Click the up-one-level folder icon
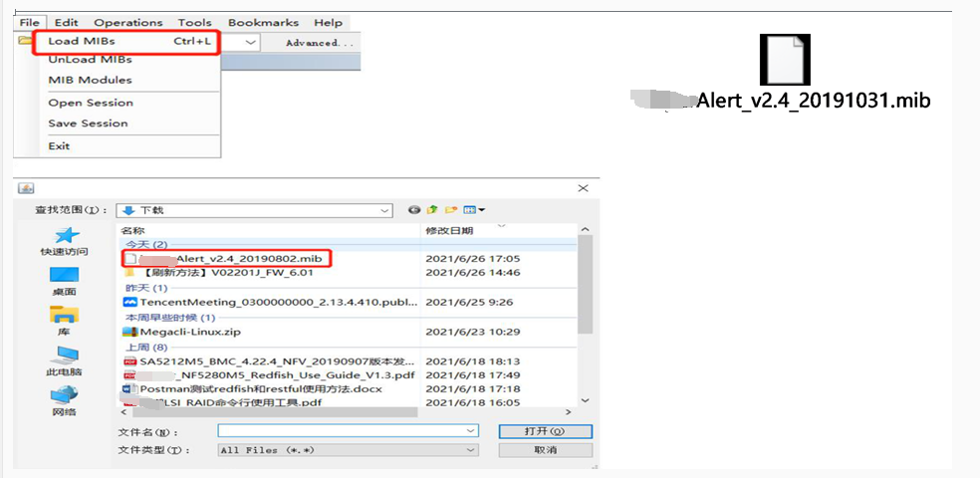 pos(432,210)
